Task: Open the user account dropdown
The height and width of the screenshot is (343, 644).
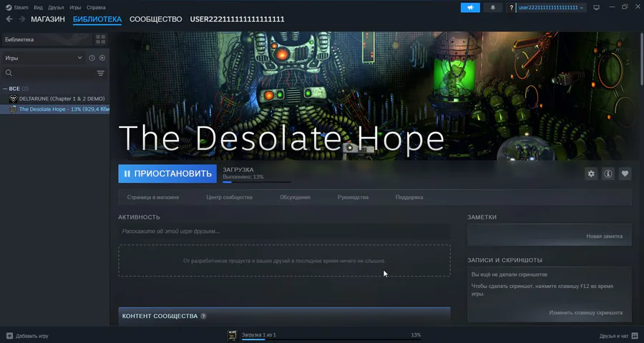Action: [x=551, y=7]
